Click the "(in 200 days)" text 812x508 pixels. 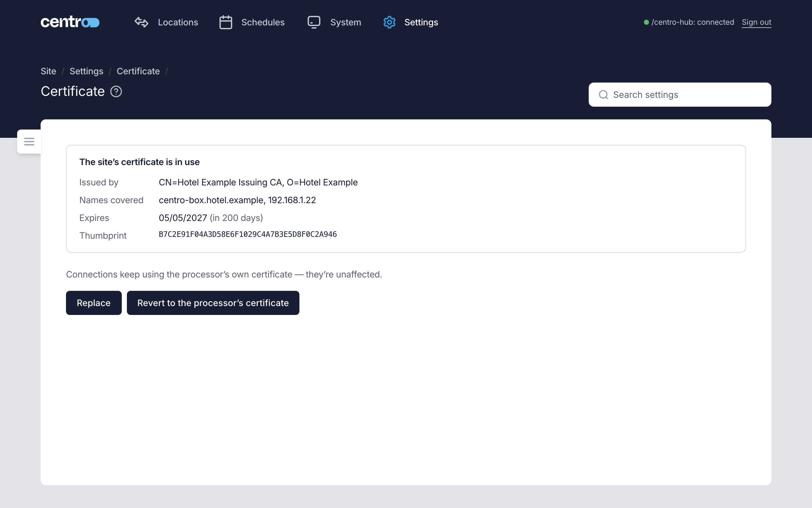236,218
